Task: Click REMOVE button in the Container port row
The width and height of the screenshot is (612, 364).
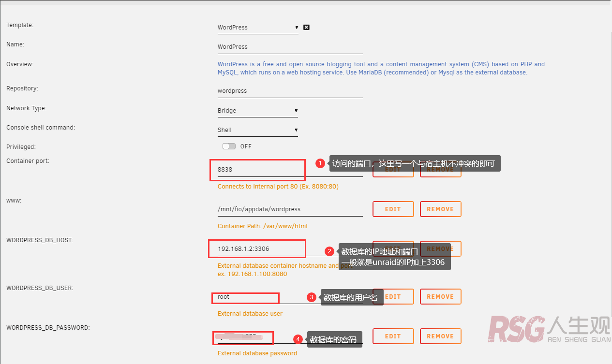Action: coord(440,170)
